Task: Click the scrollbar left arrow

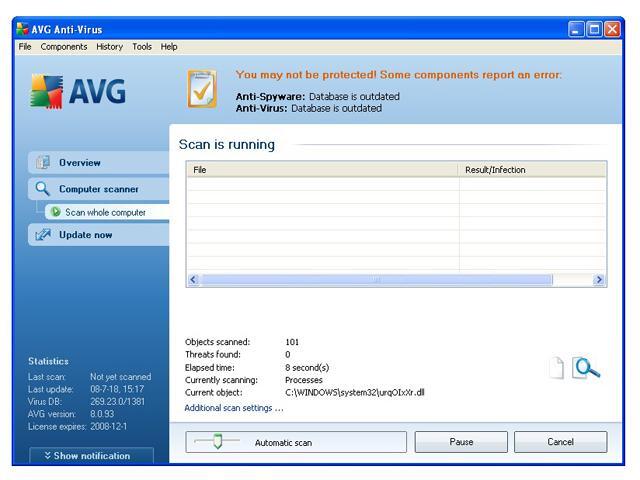Action: click(x=193, y=280)
